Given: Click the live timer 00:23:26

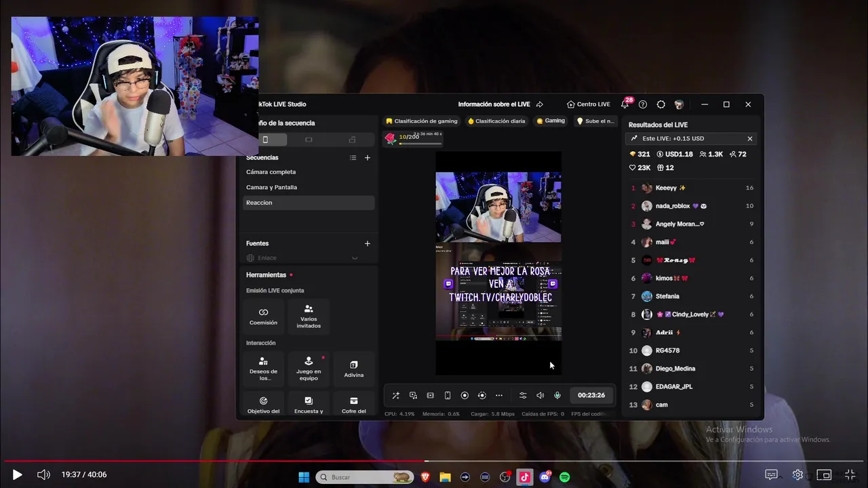Looking at the screenshot, I should pos(591,395).
